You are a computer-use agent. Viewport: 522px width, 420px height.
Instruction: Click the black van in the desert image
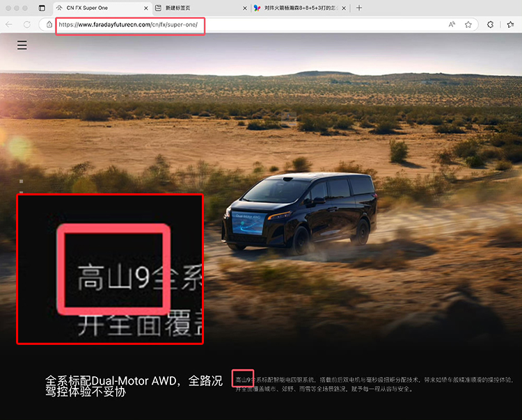299,212
